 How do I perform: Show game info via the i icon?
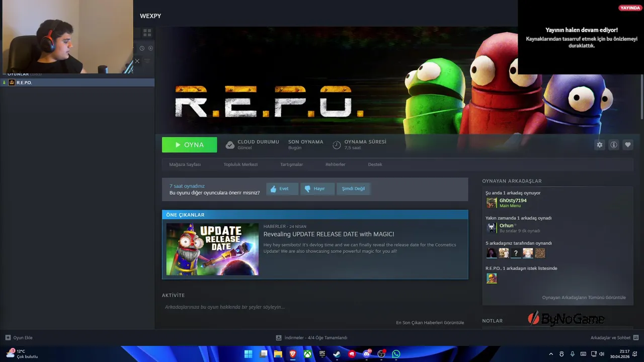tap(613, 145)
